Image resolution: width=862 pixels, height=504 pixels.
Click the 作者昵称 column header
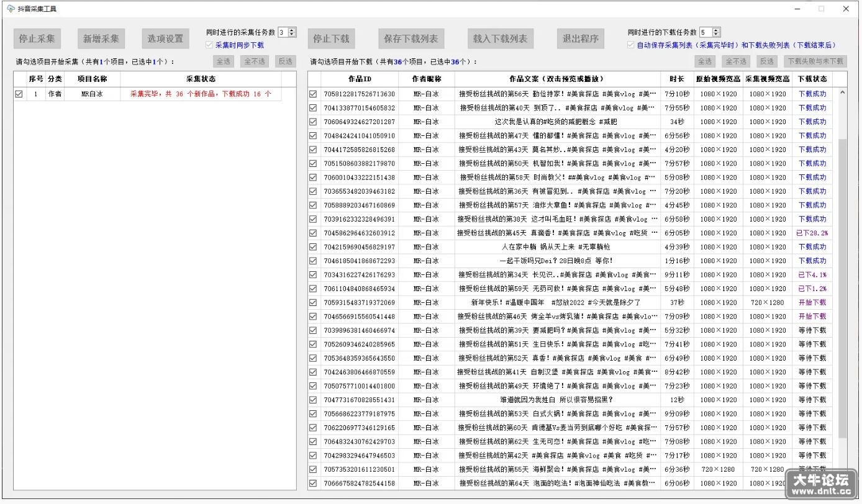[427, 79]
